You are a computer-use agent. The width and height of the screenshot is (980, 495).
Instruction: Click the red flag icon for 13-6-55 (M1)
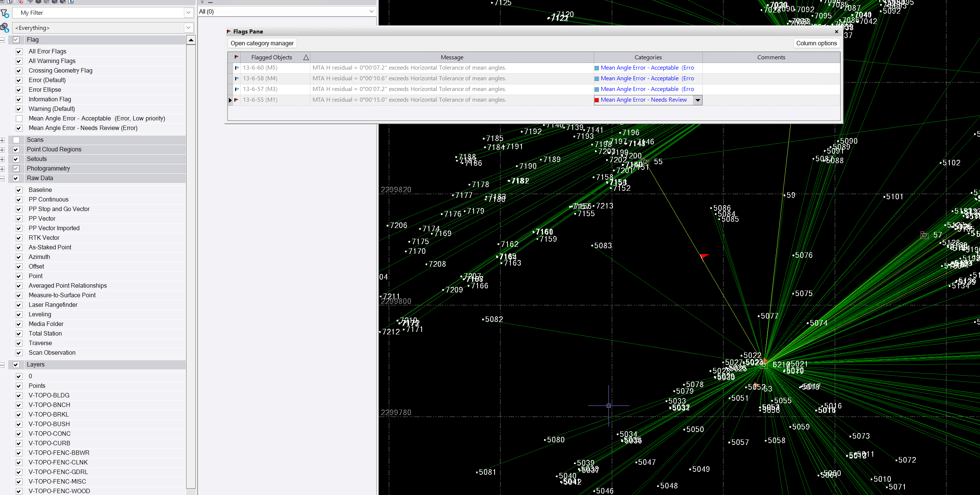237,99
